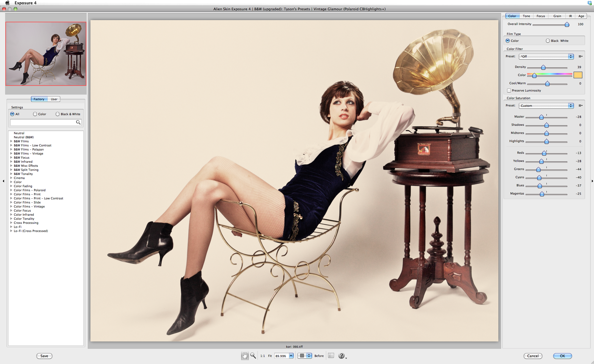
Task: Select the Hand pan tool
Action: click(x=245, y=356)
